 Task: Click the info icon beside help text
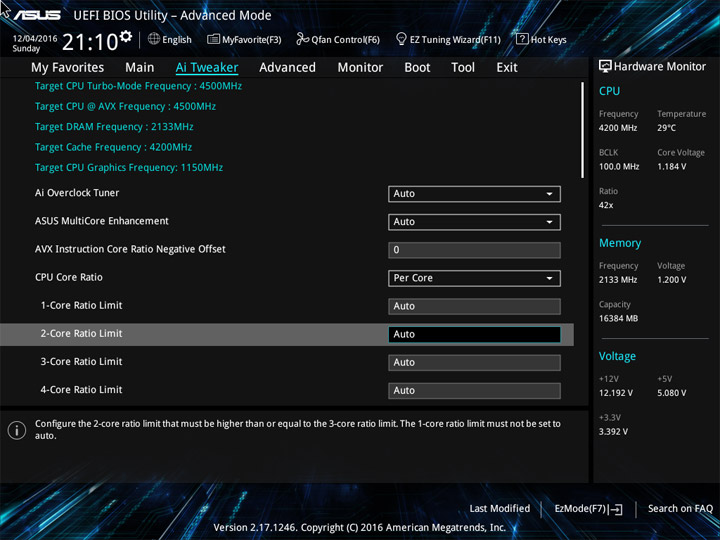(17, 430)
